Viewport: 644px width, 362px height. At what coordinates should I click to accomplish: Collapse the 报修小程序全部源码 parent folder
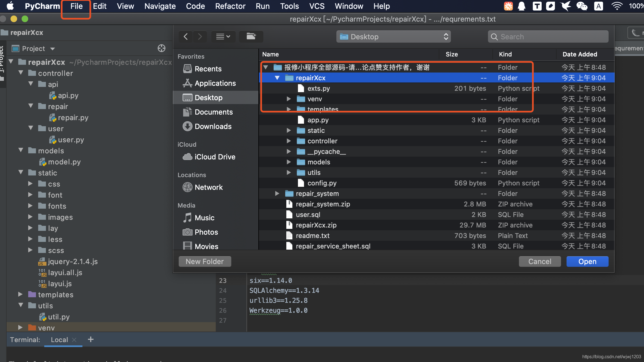tap(266, 67)
